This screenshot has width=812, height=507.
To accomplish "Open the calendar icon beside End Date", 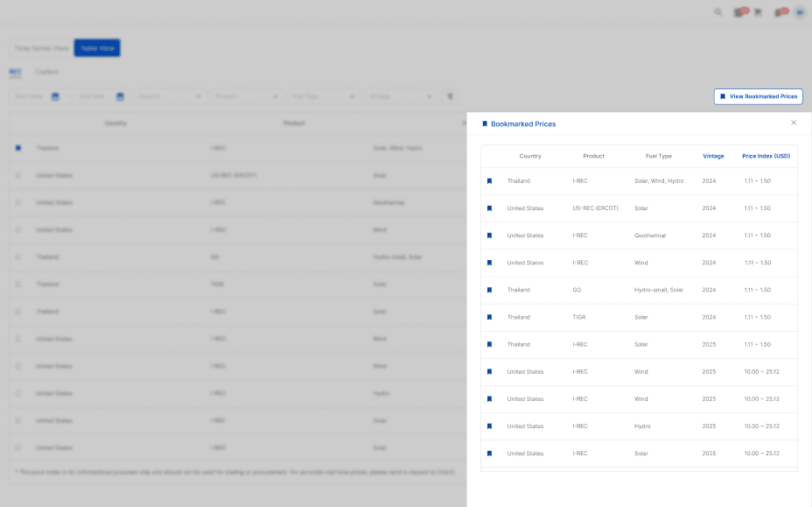I will pos(120,96).
